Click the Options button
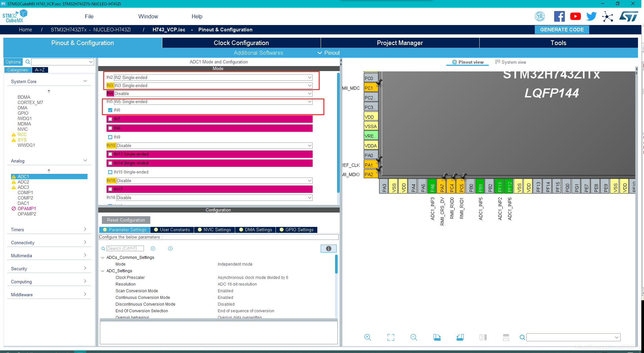 tap(13, 62)
